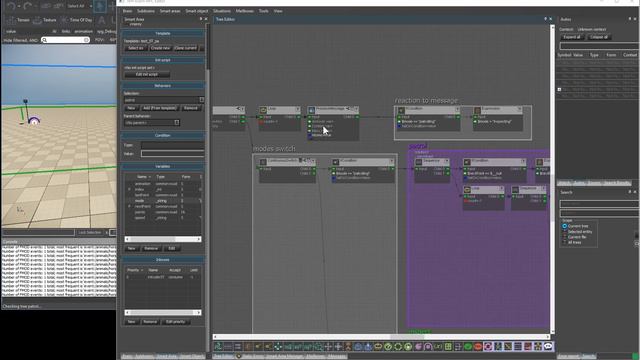Click the red circle icon in bottom toolbar
The width and height of the screenshot is (640, 360).
(x=478, y=347)
